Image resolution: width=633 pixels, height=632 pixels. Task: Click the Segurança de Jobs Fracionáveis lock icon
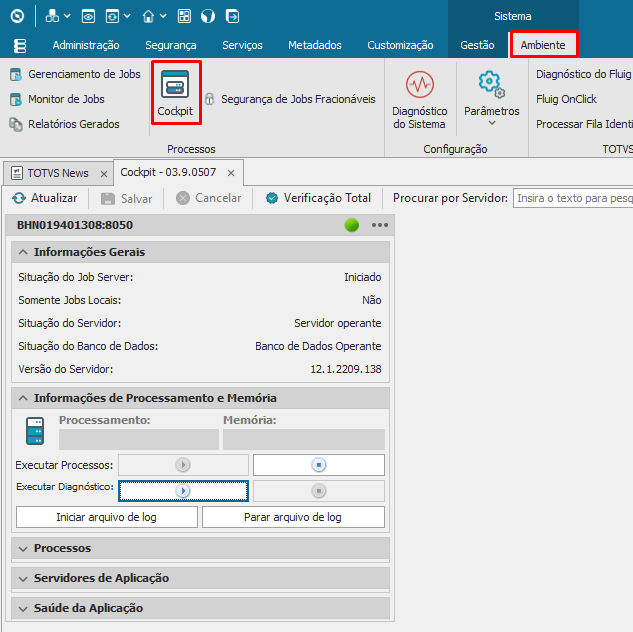pyautogui.click(x=210, y=99)
